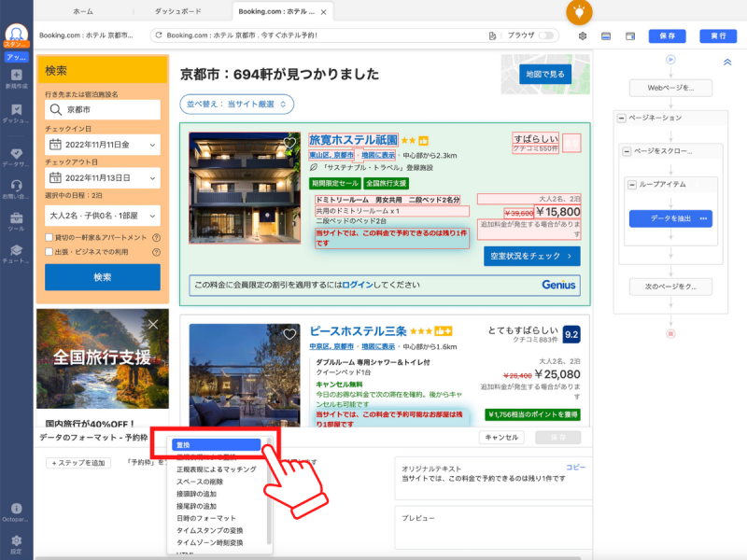Open the ダッシュボード bookmark icon in sidebar
747x560 pixels.
click(x=17, y=113)
